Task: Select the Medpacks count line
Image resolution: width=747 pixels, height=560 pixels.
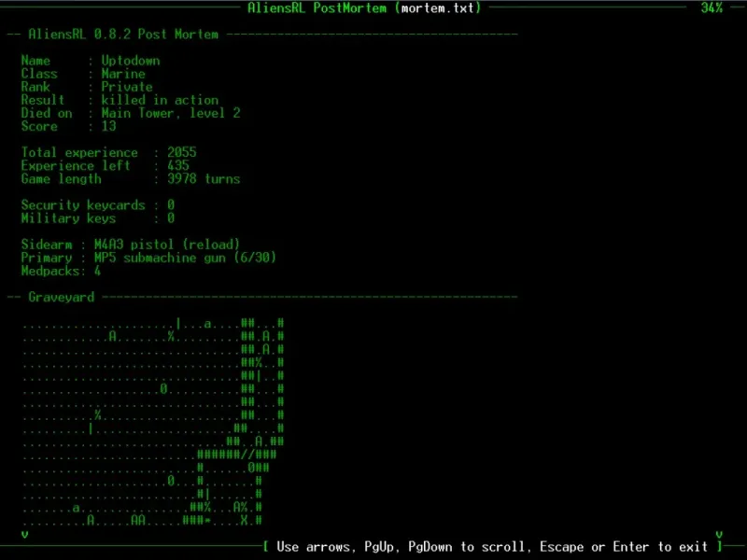Action: (x=61, y=271)
